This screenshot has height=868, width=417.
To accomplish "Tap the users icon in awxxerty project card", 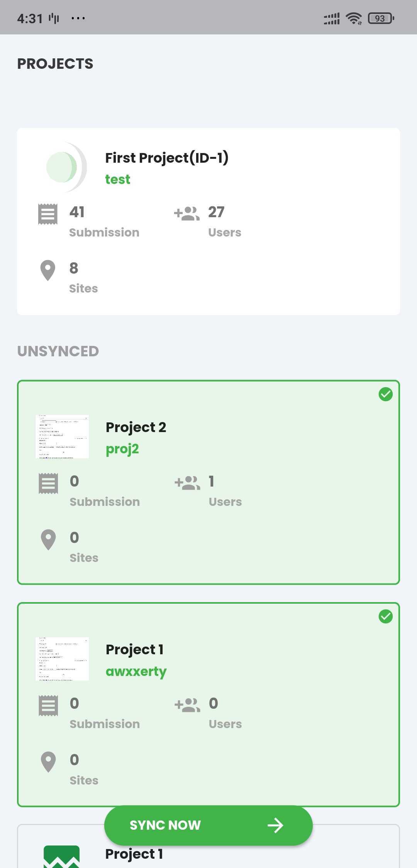I will 187,705.
